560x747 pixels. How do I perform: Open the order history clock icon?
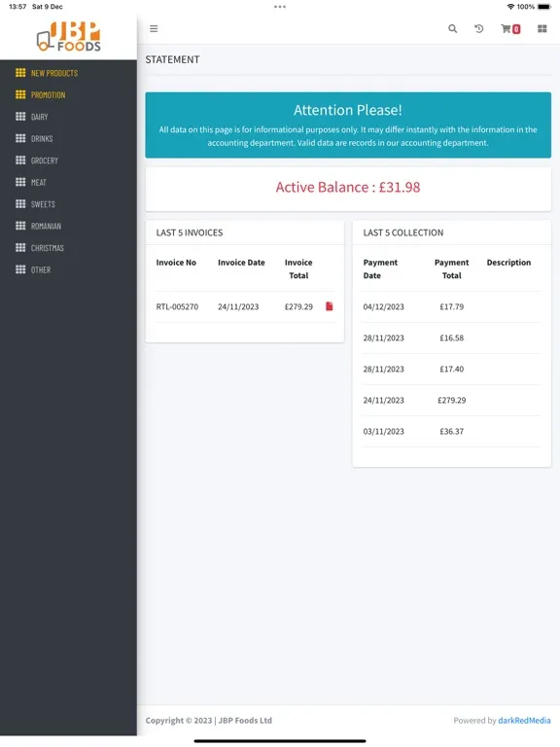click(479, 28)
